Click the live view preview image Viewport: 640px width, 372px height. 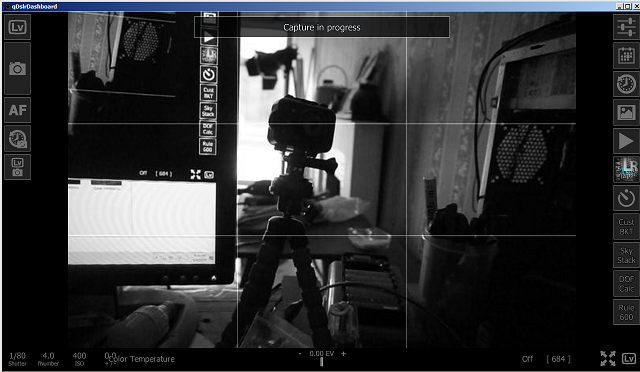coord(322,180)
